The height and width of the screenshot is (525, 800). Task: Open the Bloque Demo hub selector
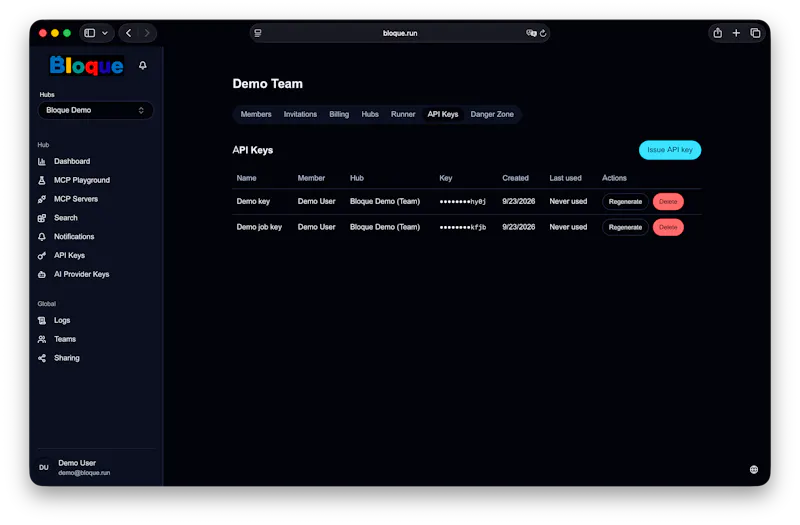point(95,110)
